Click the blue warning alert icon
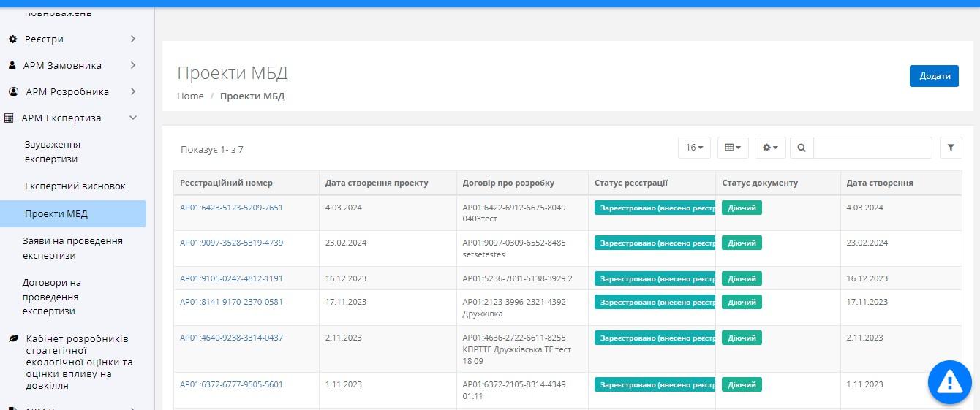980x410 pixels. [949, 381]
